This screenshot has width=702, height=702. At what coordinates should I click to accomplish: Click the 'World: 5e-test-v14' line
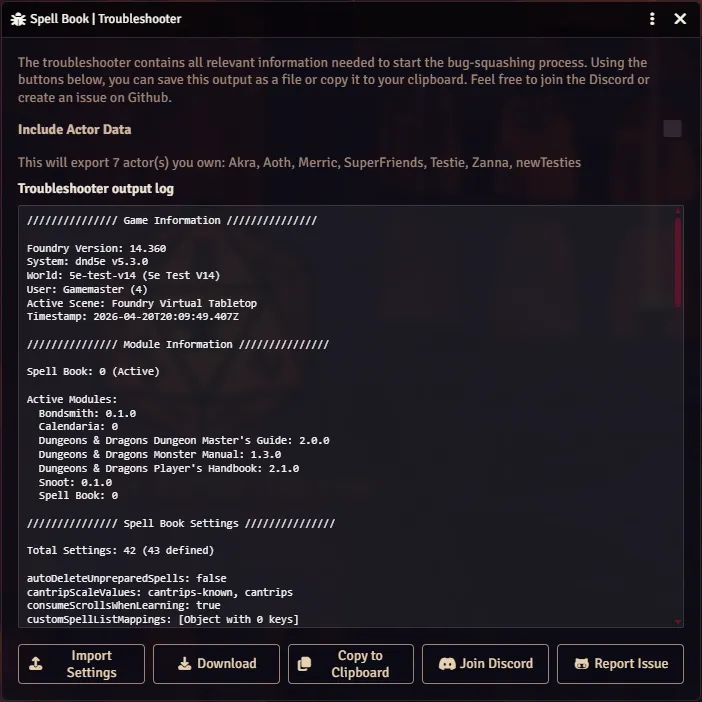123,275
